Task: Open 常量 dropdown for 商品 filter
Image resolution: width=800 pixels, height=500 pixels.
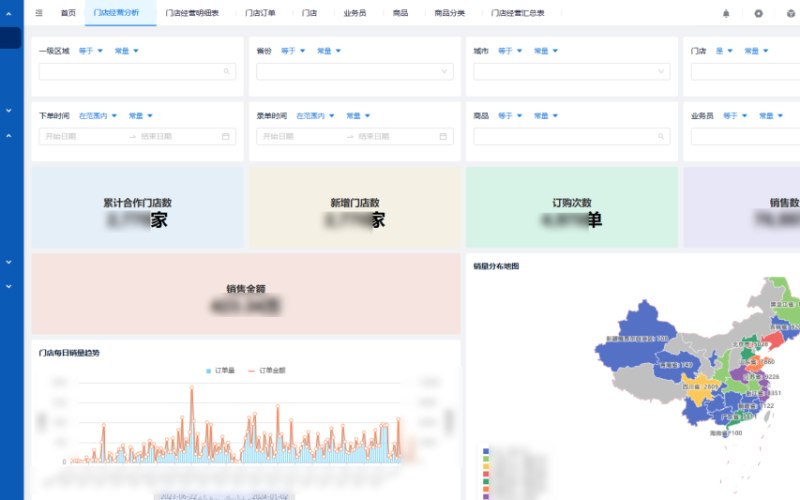Action: tap(546, 116)
